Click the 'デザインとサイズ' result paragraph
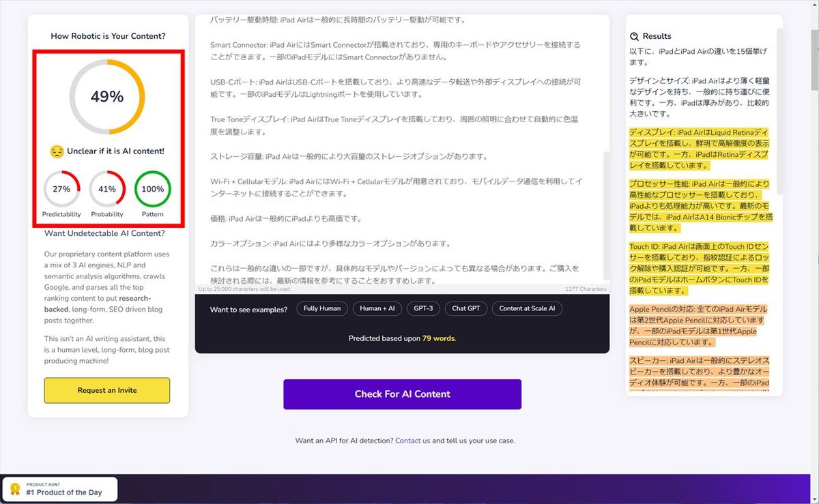819x504 pixels. 700,98
